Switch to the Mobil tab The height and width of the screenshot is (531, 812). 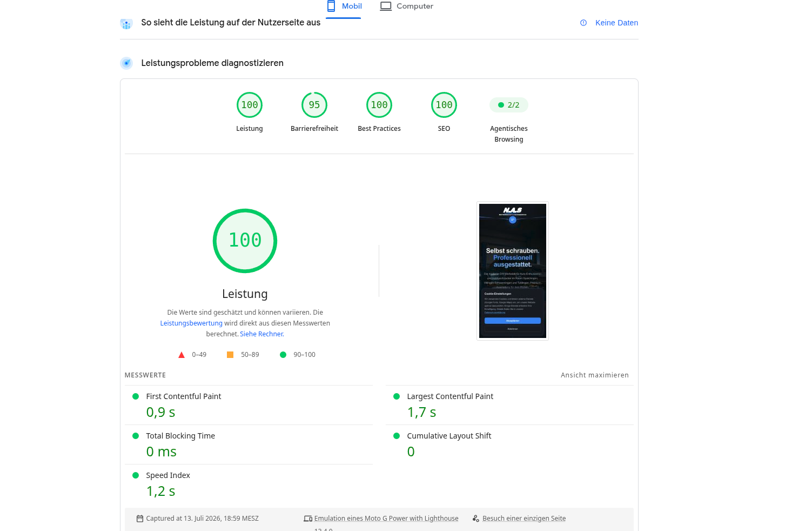344,6
